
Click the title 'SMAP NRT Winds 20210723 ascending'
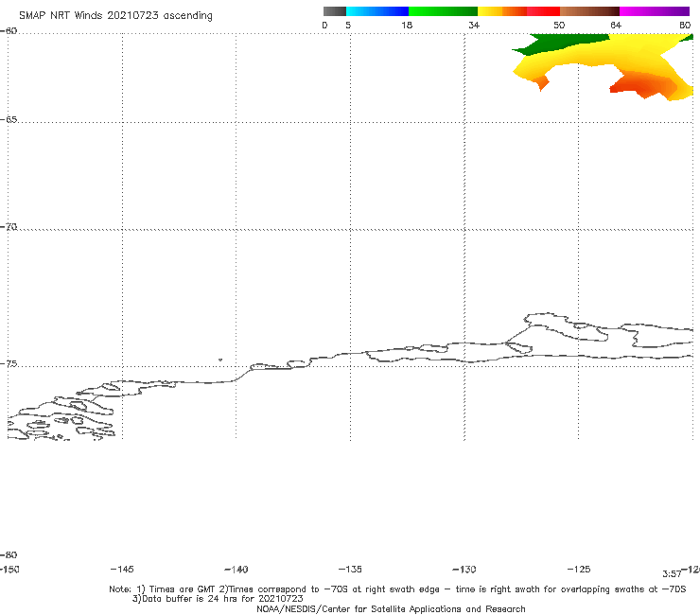tap(115, 16)
